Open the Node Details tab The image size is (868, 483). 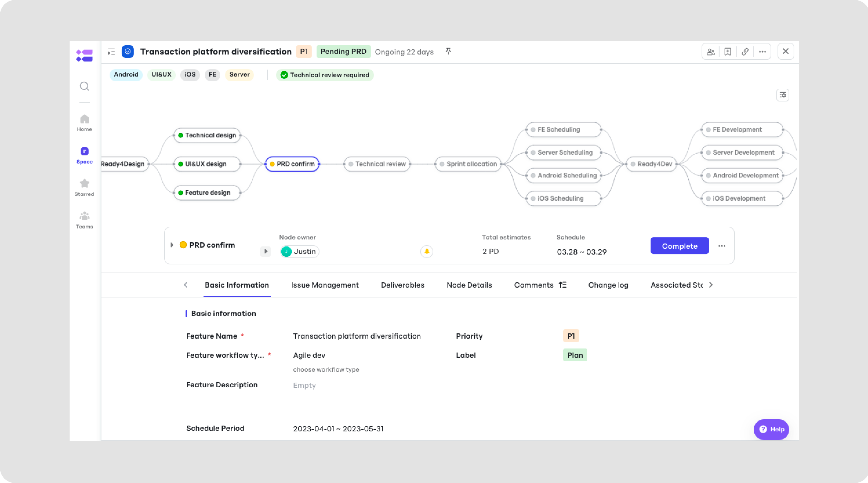coord(469,285)
